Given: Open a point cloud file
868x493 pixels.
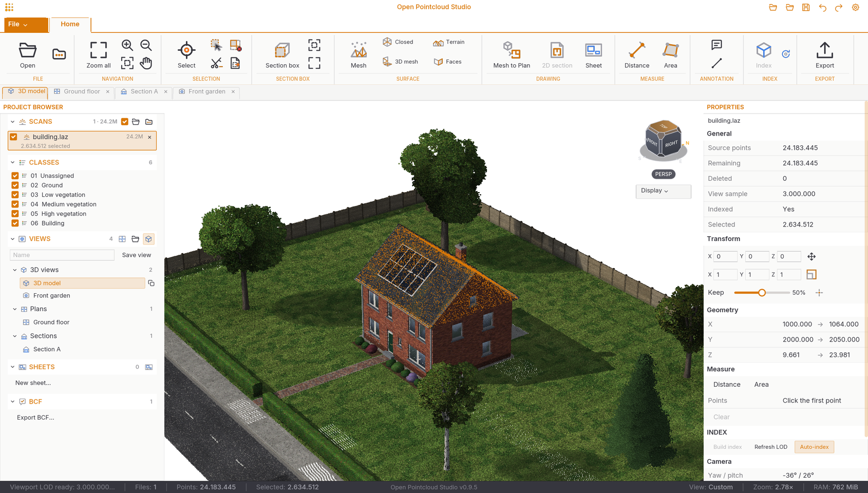Looking at the screenshot, I should click(28, 55).
